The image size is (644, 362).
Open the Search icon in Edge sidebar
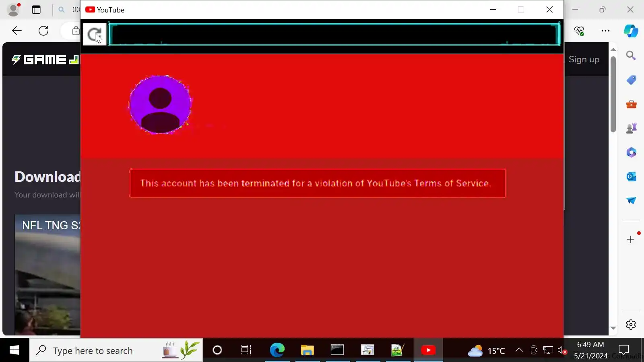click(631, 56)
